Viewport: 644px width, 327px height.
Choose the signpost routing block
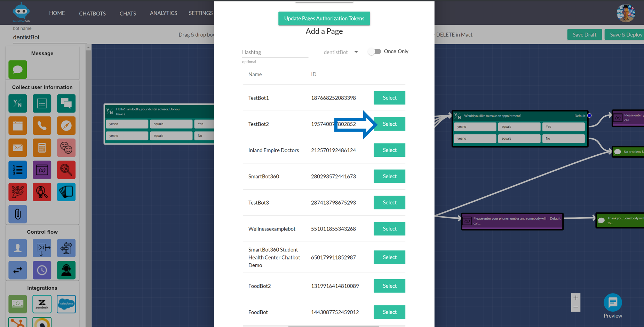click(66, 248)
